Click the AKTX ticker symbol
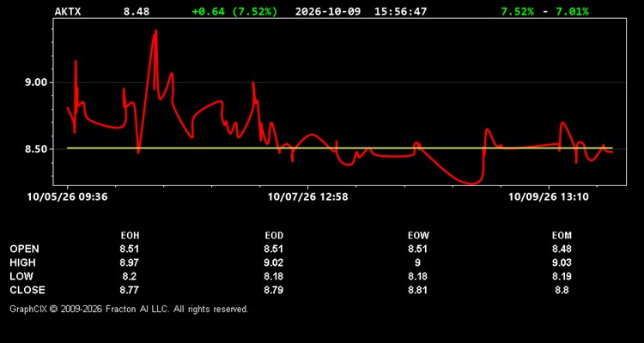The image size is (644, 343). click(x=68, y=11)
